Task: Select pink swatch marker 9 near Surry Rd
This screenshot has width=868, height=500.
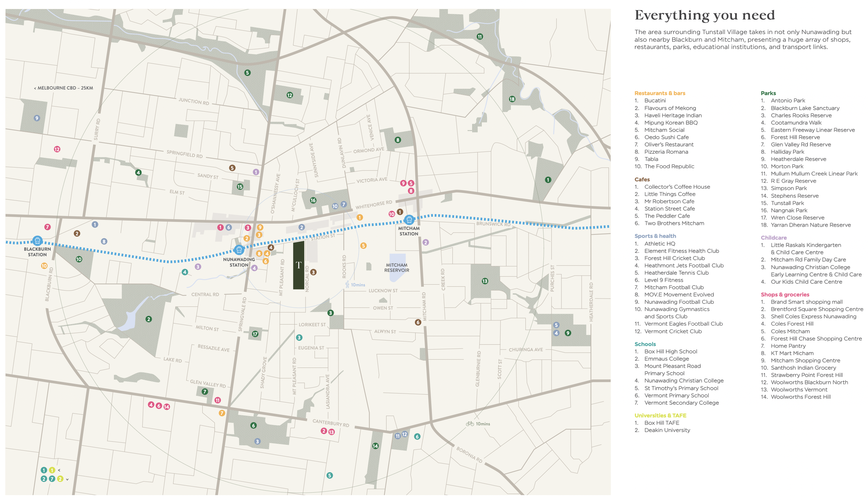Action: (x=36, y=118)
